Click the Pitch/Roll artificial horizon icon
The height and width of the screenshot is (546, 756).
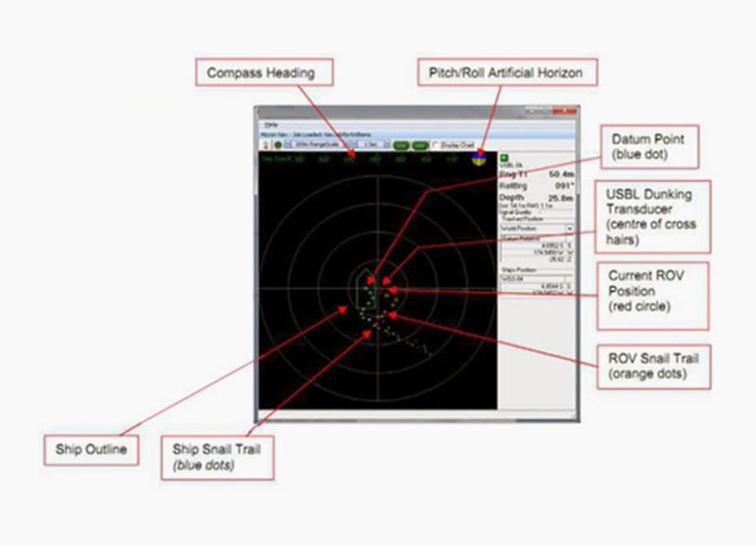pos(478,159)
